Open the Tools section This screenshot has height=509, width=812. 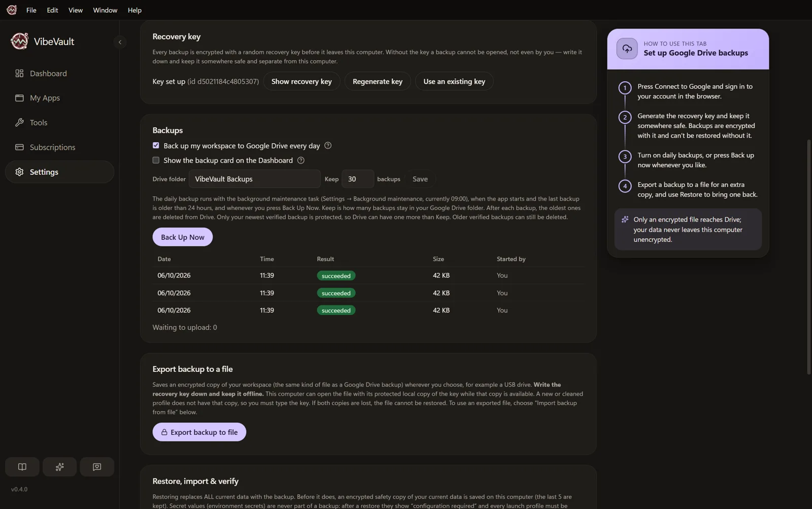(x=59, y=122)
